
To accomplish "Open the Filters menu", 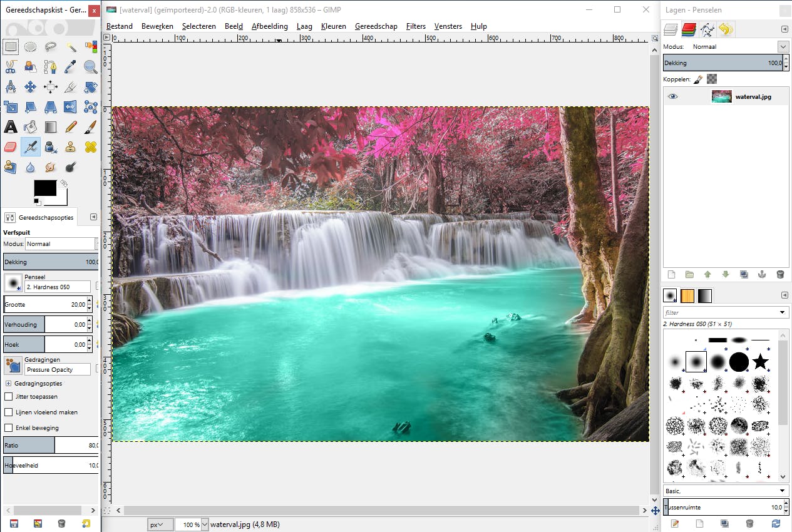I will coord(416,26).
